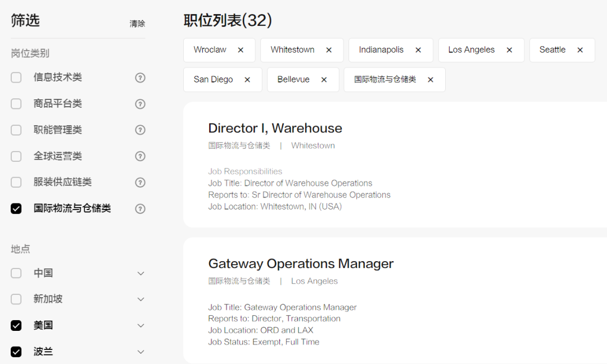Remove the San Diego filter tag
This screenshot has height=364, width=607.
tap(247, 80)
